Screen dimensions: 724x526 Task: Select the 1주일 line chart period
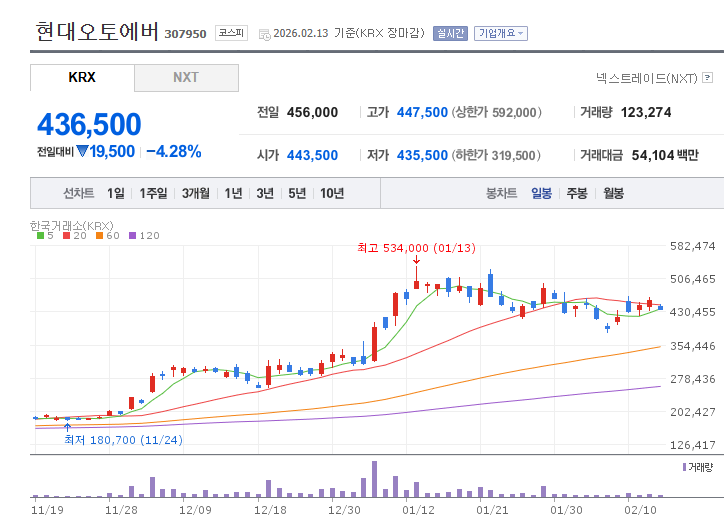click(153, 193)
